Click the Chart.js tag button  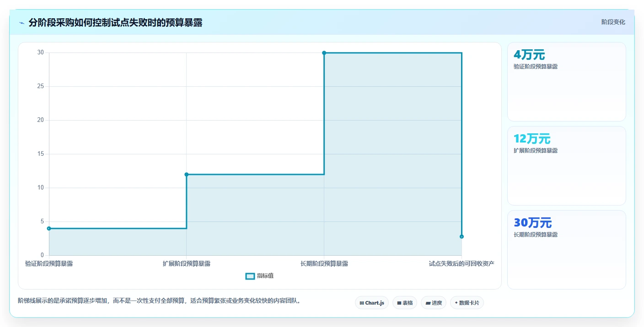click(x=371, y=303)
